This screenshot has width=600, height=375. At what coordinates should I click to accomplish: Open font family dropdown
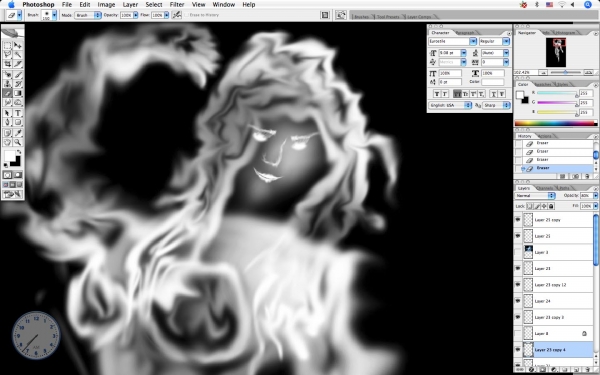click(473, 41)
